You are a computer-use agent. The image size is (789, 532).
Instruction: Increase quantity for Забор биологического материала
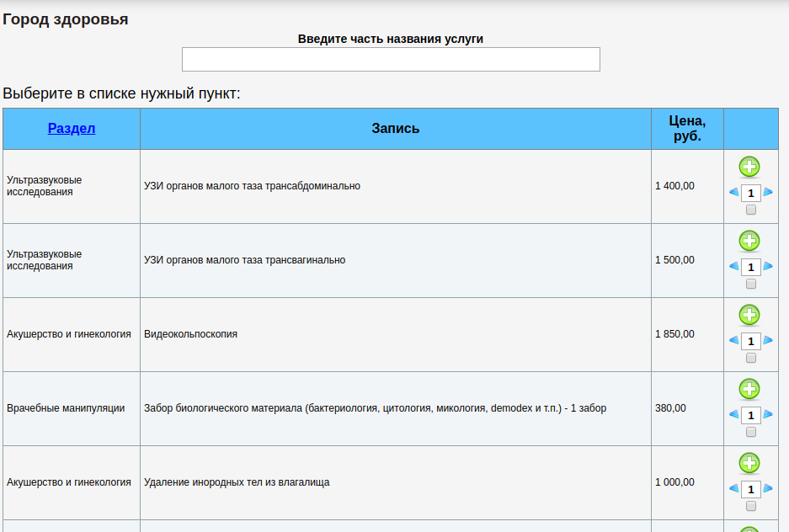[x=768, y=415]
